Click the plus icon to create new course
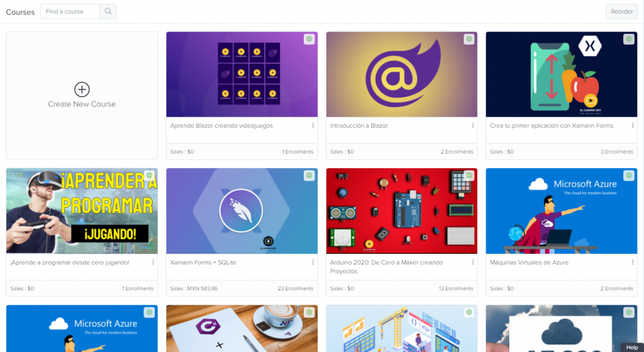This screenshot has height=352, width=644. click(82, 89)
